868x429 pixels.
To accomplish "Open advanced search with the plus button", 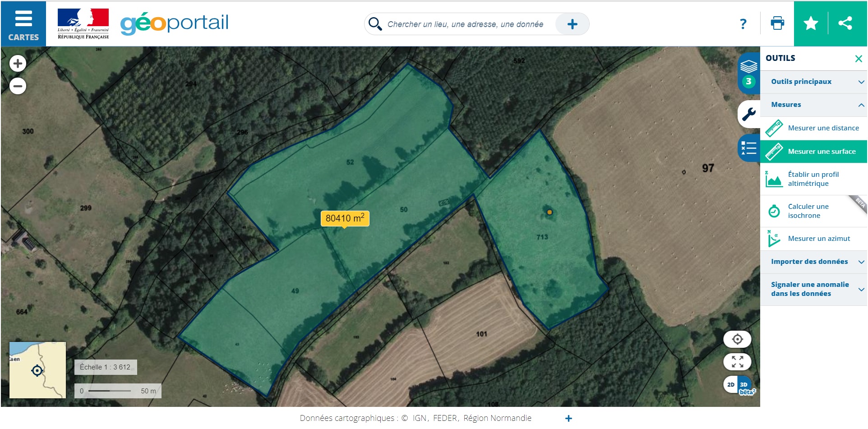I will 572,24.
